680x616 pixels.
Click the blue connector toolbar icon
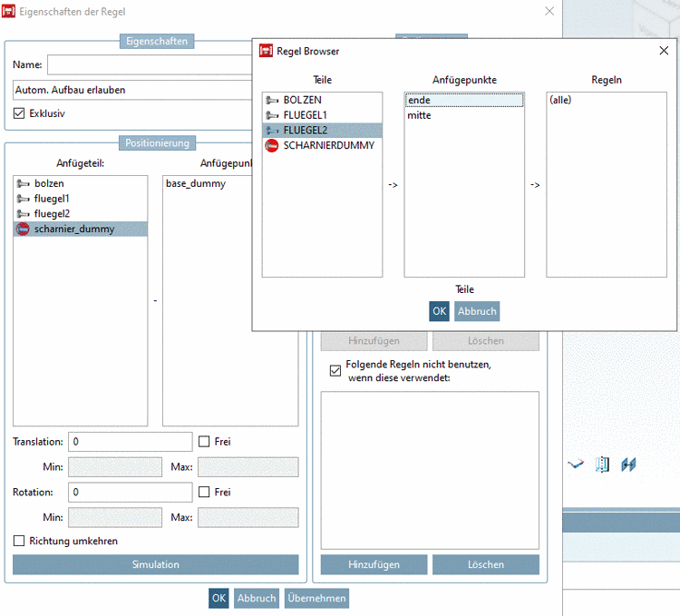click(628, 464)
